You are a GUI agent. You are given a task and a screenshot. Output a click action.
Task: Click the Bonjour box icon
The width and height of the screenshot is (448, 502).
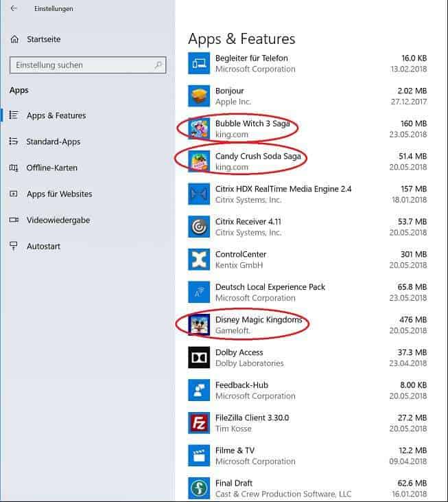point(199,96)
